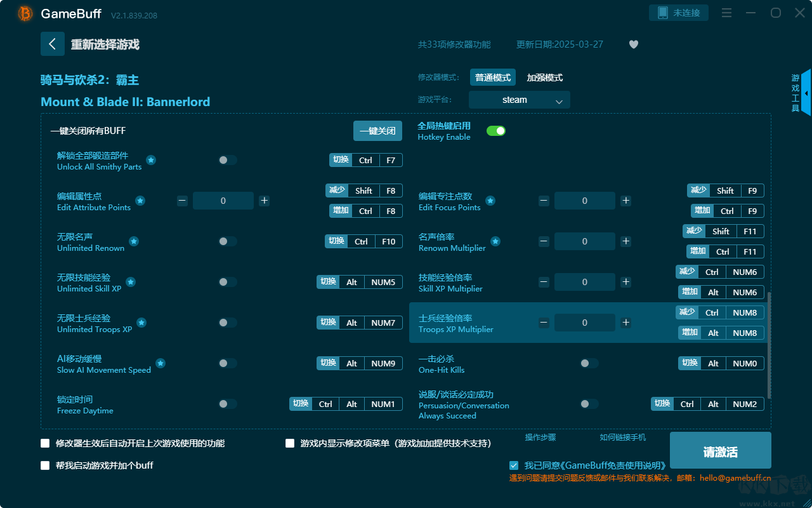Disable the Hotkey Enable global switch
Image resolution: width=812 pixels, height=508 pixels.
pos(496,131)
